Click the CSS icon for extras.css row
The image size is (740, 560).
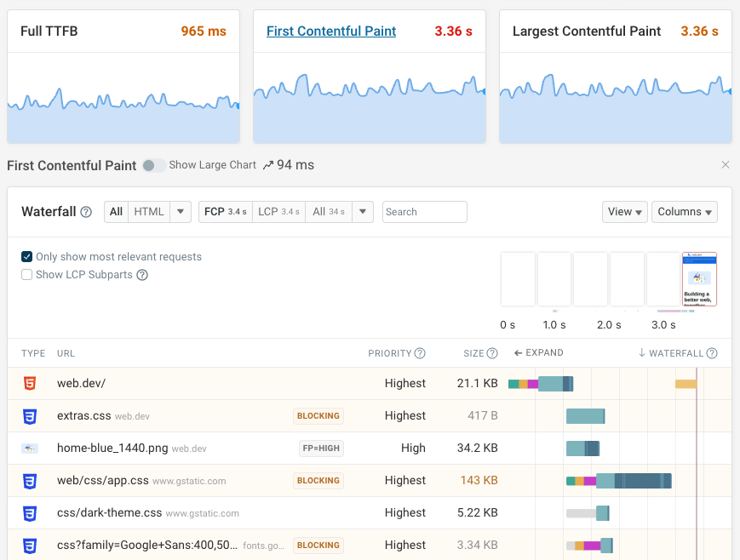point(30,416)
